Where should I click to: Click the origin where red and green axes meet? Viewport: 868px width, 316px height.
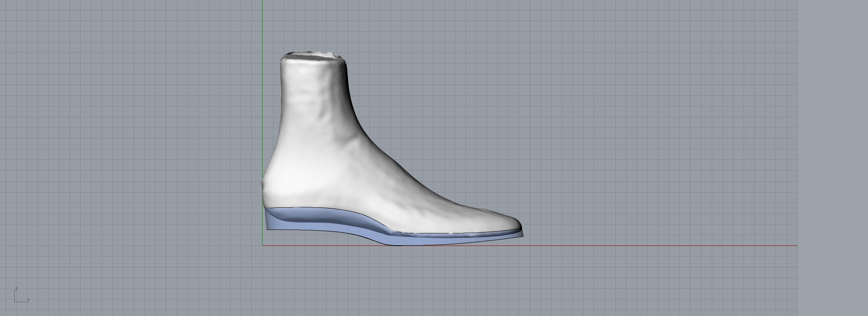[263, 246]
